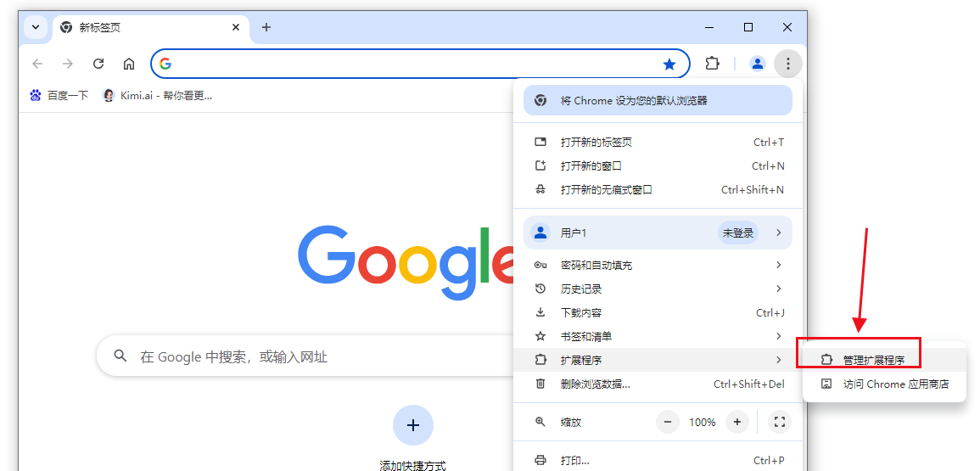This screenshot has height=471, width=980.
Task: Increase zoom with plus button
Action: tap(736, 423)
